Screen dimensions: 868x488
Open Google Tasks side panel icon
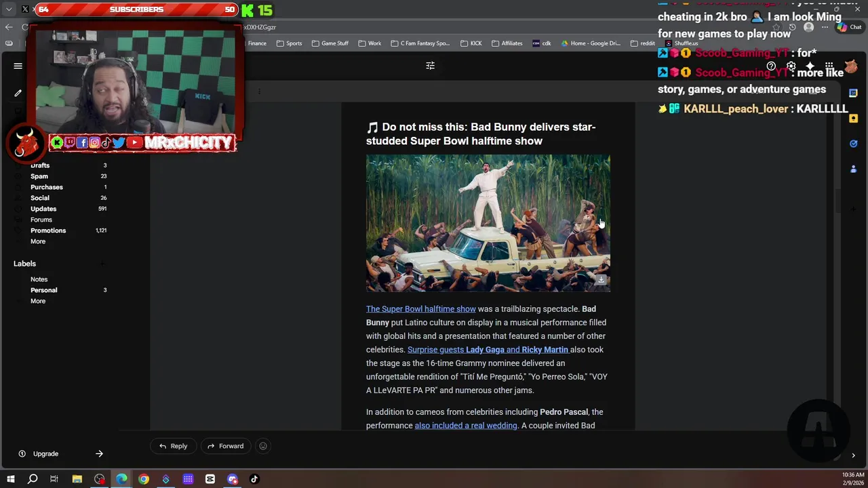click(854, 144)
